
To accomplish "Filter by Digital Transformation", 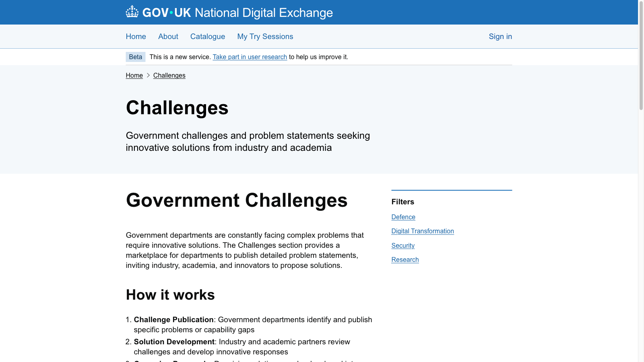I will [x=423, y=231].
